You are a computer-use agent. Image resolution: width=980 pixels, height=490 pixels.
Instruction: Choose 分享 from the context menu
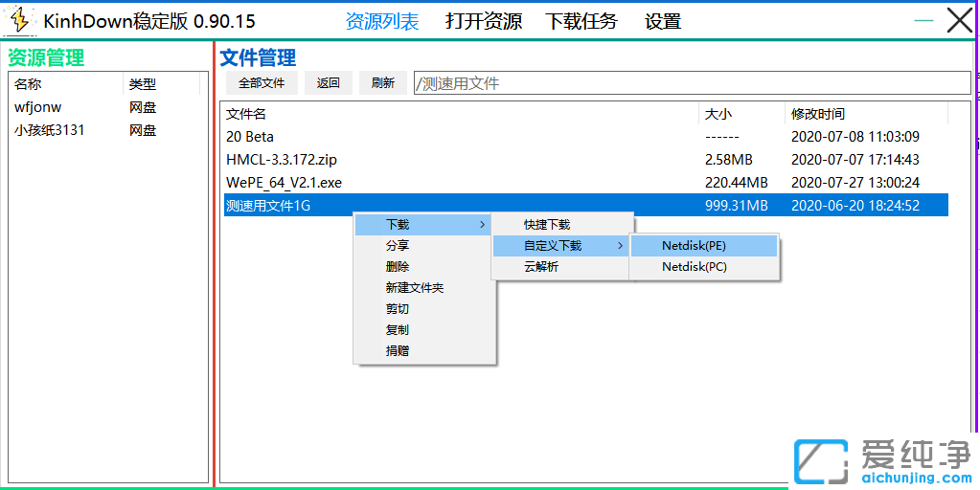(x=423, y=246)
